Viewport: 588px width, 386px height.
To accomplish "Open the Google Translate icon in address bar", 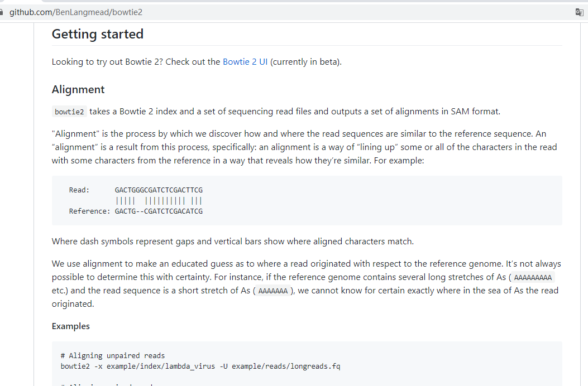I will (x=580, y=12).
